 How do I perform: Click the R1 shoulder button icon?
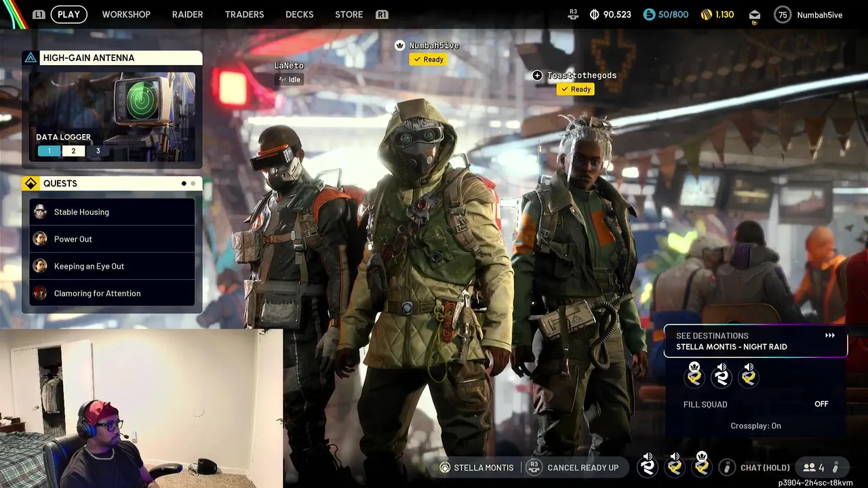382,14
